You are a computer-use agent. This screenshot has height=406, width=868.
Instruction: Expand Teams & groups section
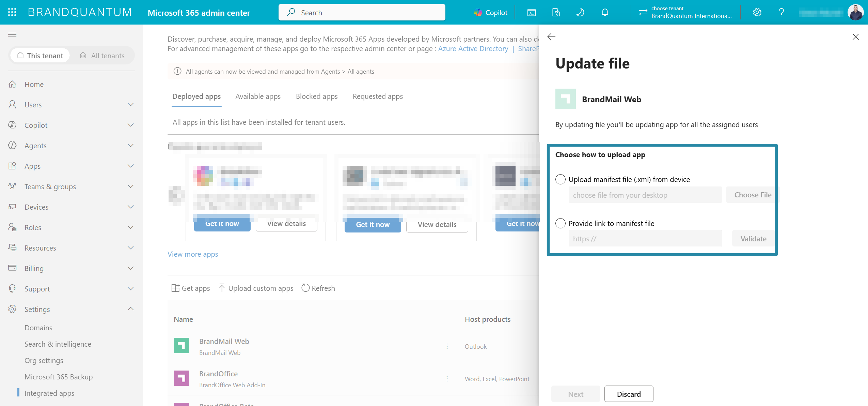130,186
